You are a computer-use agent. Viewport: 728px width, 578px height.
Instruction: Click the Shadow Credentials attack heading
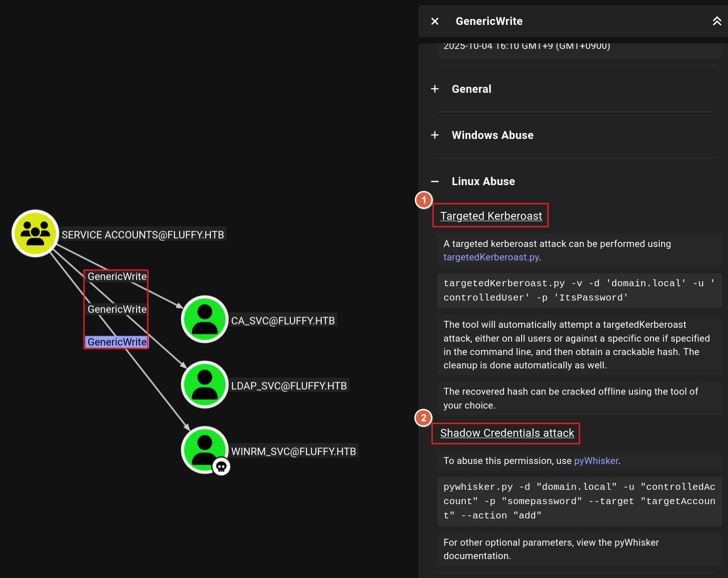[506, 433]
